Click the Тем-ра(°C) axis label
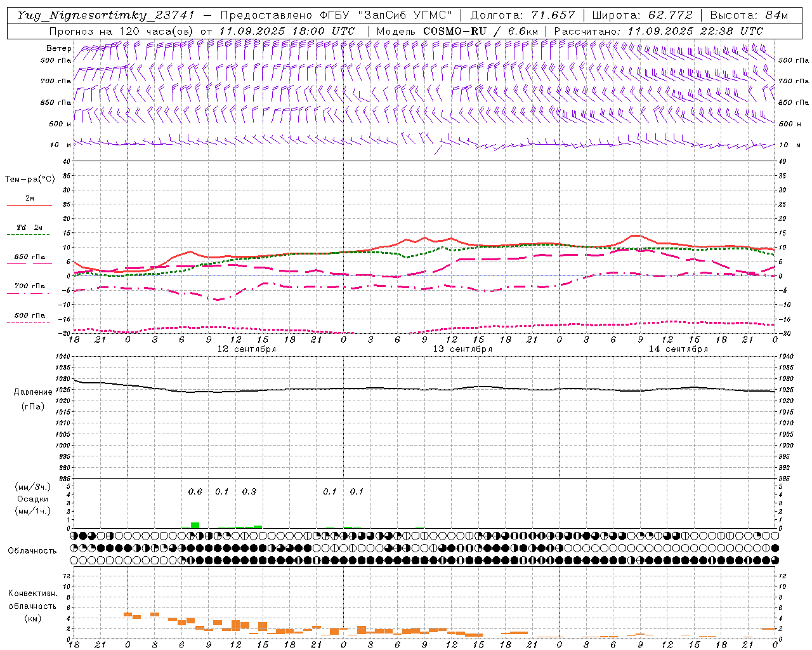 30,180
